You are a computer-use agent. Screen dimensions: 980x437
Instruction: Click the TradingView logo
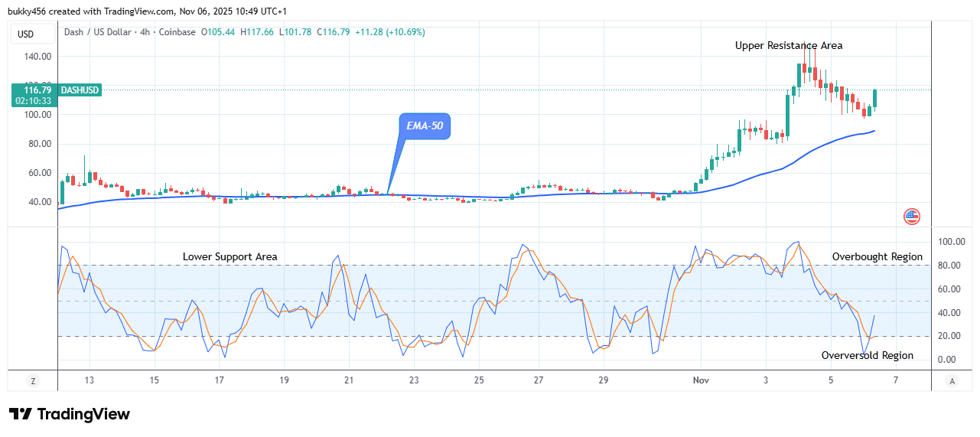tap(69, 414)
